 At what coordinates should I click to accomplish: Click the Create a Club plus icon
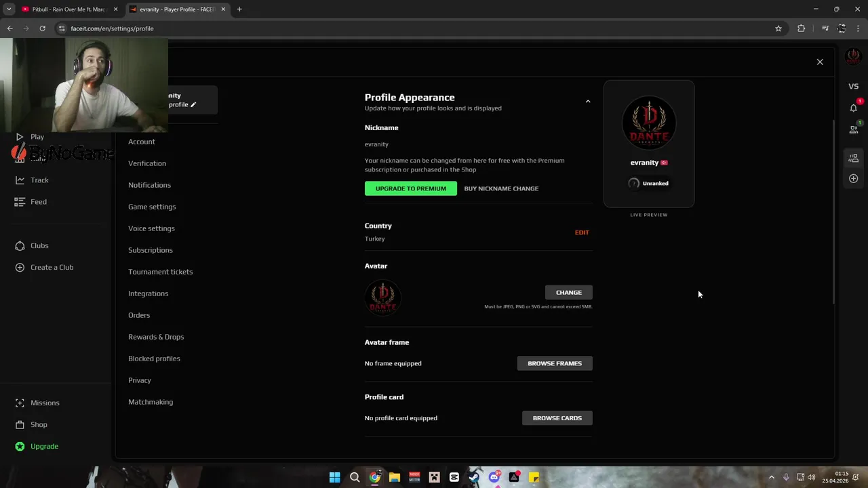pyautogui.click(x=20, y=268)
